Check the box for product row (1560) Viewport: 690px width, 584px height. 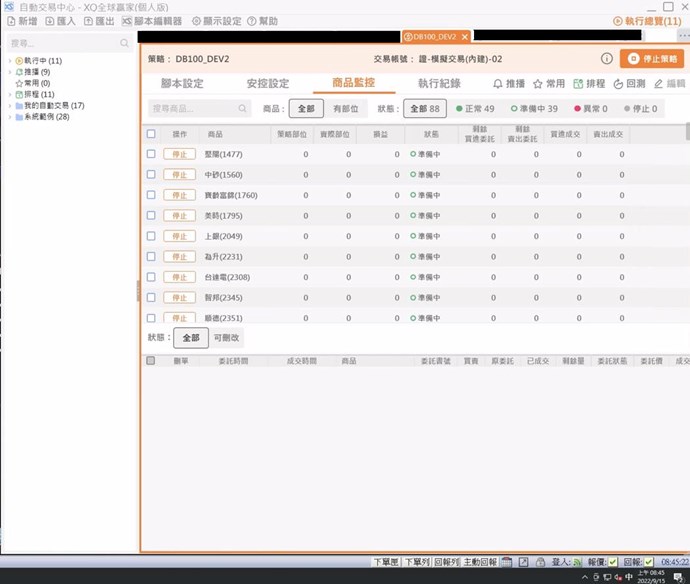[x=151, y=174]
